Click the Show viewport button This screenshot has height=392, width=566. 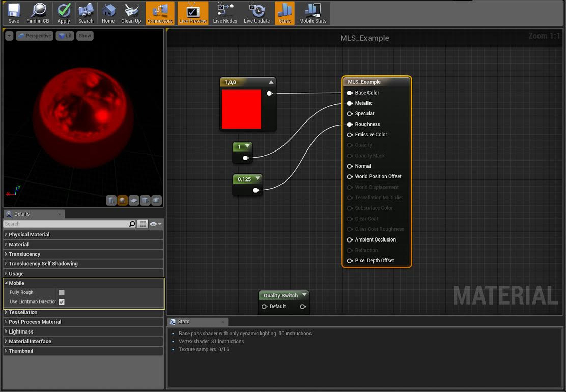point(84,36)
